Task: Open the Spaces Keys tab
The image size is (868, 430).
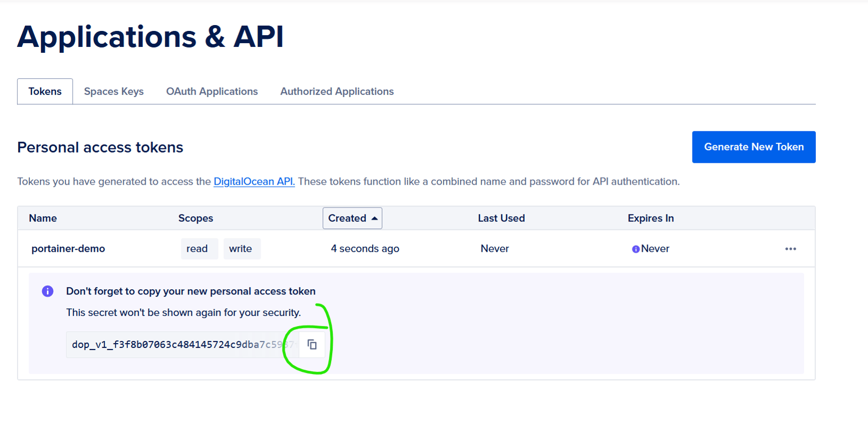Action: (114, 91)
